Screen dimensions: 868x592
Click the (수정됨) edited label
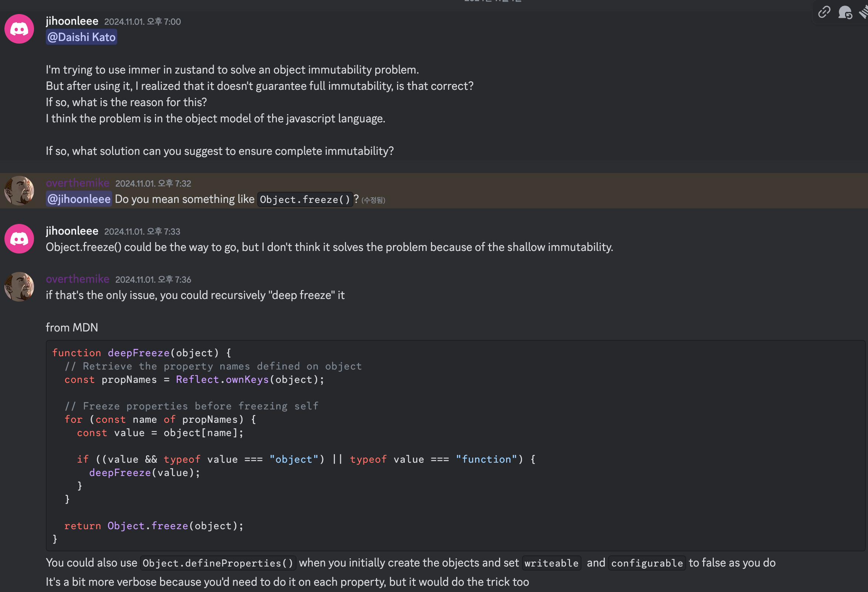click(373, 200)
